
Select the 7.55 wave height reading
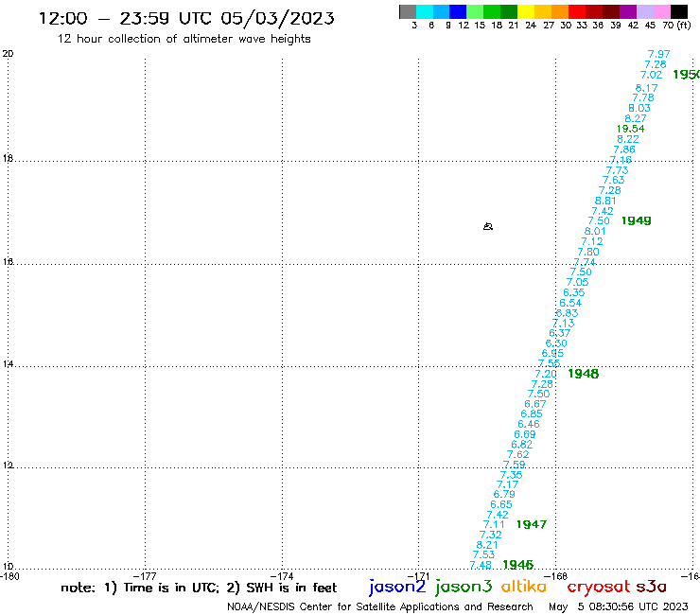[549, 363]
